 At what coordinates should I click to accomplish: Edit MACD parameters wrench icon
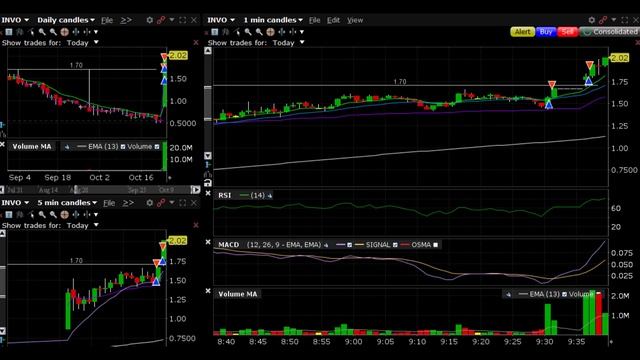pyautogui.click(x=326, y=245)
